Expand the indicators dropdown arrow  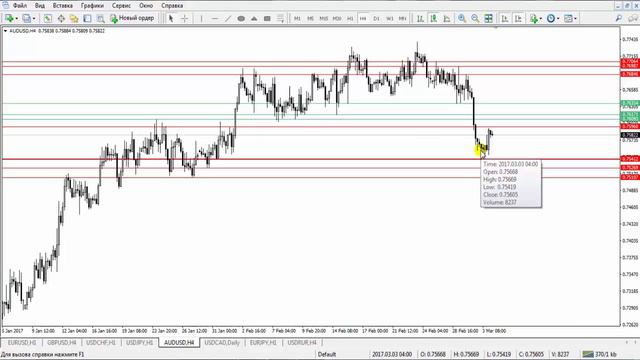(x=540, y=19)
